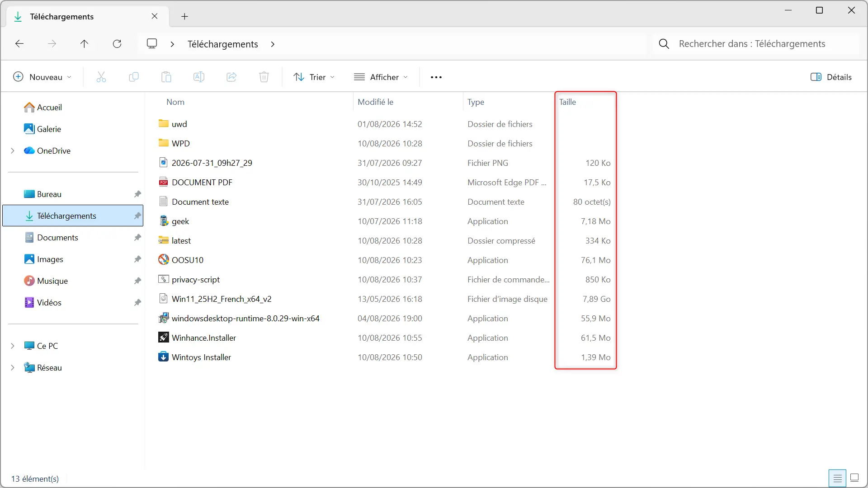Image resolution: width=868 pixels, height=488 pixels.
Task: Click the Paste clipboard icon
Action: 166,77
